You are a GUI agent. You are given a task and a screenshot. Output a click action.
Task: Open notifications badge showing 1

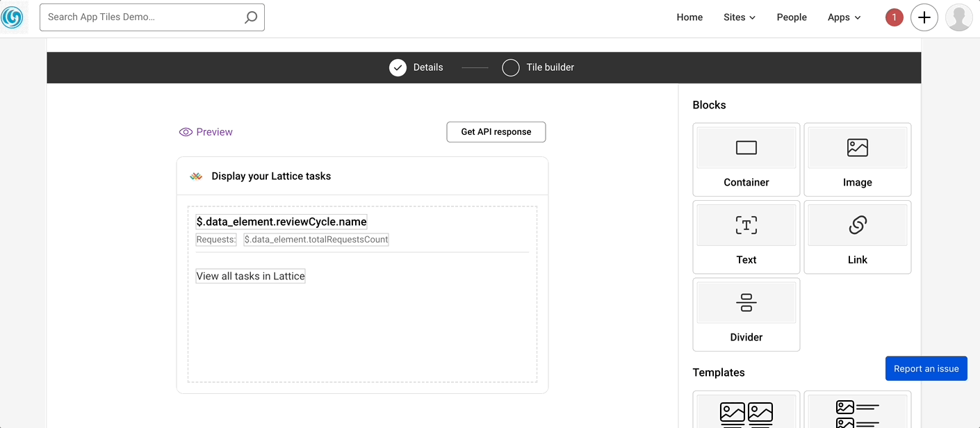pyautogui.click(x=895, y=17)
